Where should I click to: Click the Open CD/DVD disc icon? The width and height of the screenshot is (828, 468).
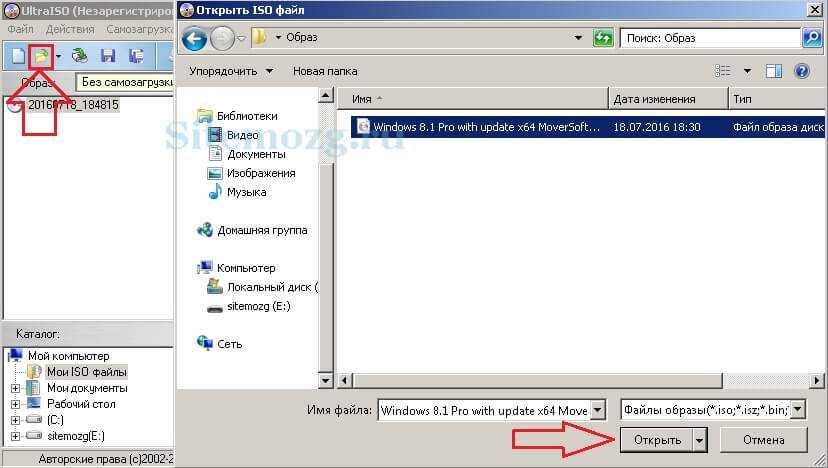tap(80, 55)
